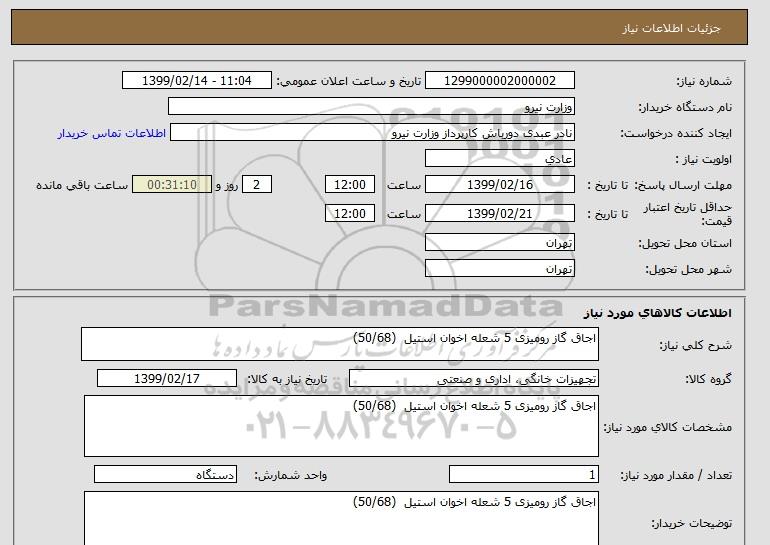Screen dimensions: 770x545
Task: Click label گروه کالا
Action: pyautogui.click(x=709, y=379)
